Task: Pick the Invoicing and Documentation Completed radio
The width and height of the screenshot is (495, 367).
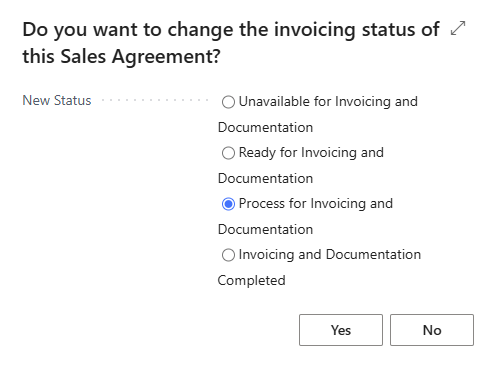Action: [x=228, y=255]
